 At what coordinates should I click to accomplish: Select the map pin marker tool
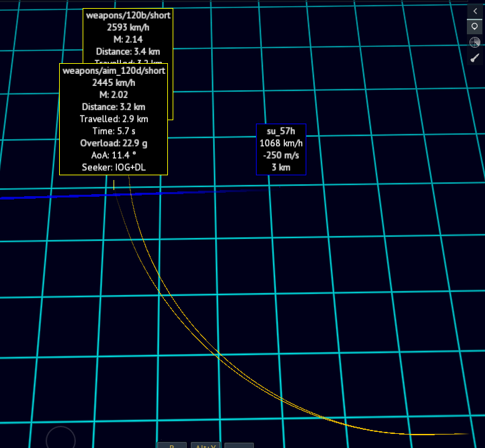475,27
